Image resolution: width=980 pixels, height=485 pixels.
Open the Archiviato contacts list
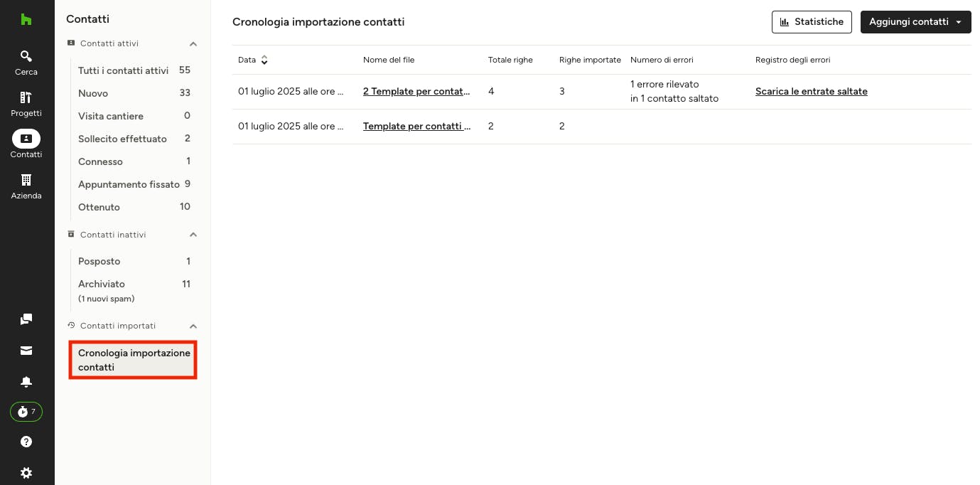[102, 284]
